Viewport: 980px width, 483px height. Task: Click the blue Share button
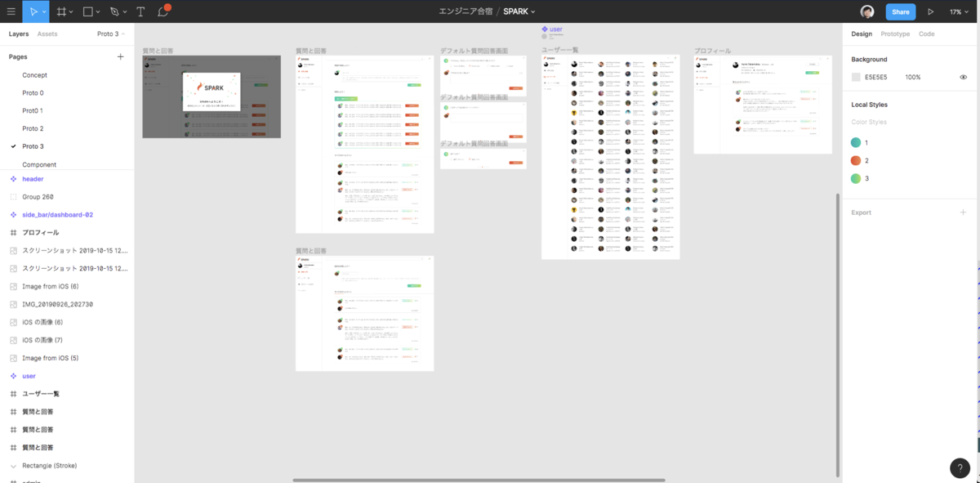pyautogui.click(x=901, y=12)
